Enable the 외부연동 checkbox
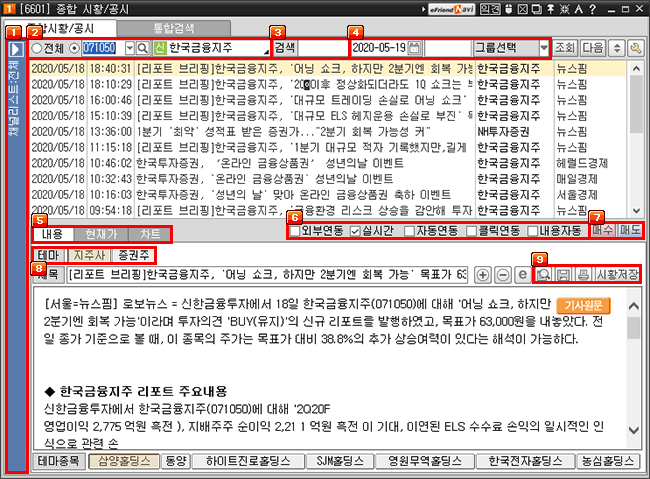This screenshot has width=650, height=479. click(295, 231)
